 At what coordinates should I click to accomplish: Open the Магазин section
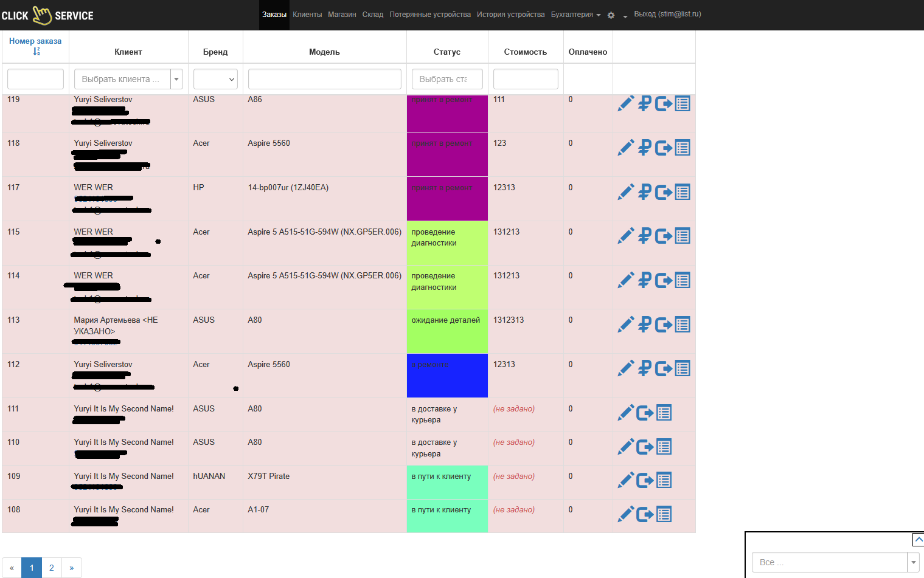pyautogui.click(x=342, y=15)
